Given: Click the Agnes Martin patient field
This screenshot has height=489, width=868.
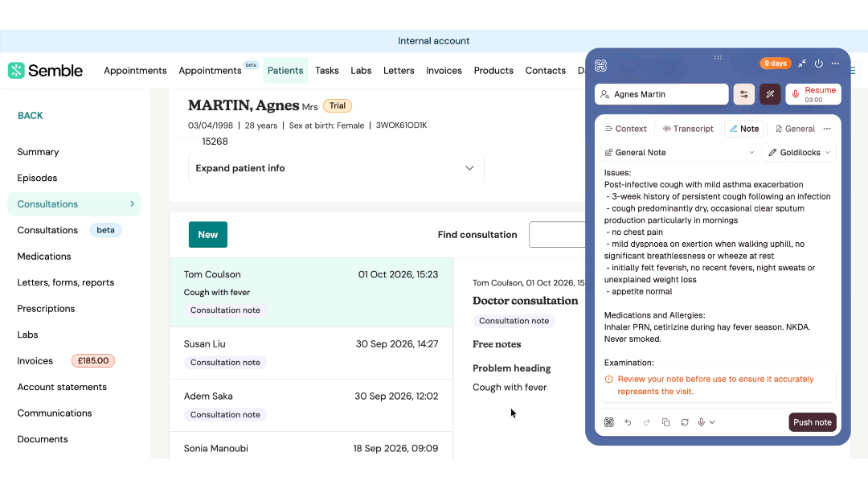Looking at the screenshot, I should point(661,94).
